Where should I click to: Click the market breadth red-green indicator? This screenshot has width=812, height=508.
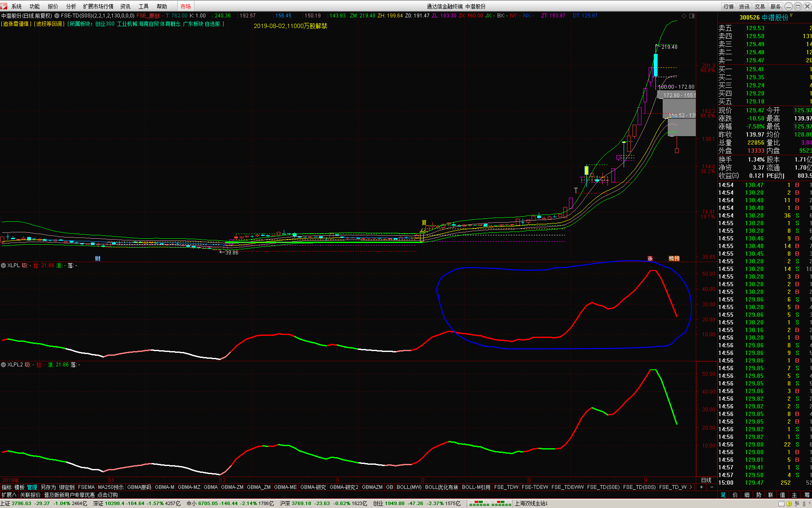pos(490,504)
